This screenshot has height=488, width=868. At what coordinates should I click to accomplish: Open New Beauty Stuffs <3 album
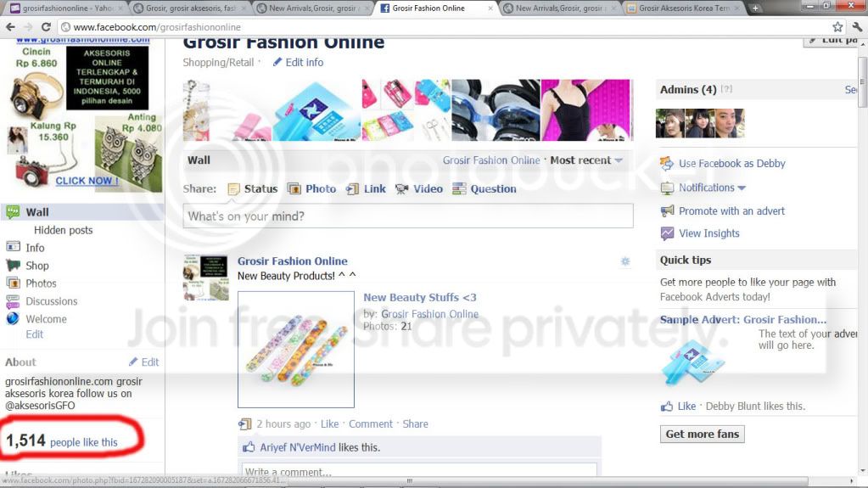[420, 297]
